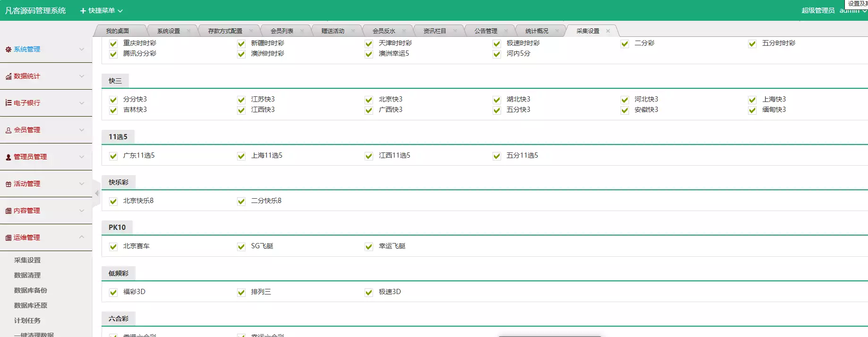Toggle the 澳洲幸运5 checkbox
868x337 pixels.
[369, 54]
